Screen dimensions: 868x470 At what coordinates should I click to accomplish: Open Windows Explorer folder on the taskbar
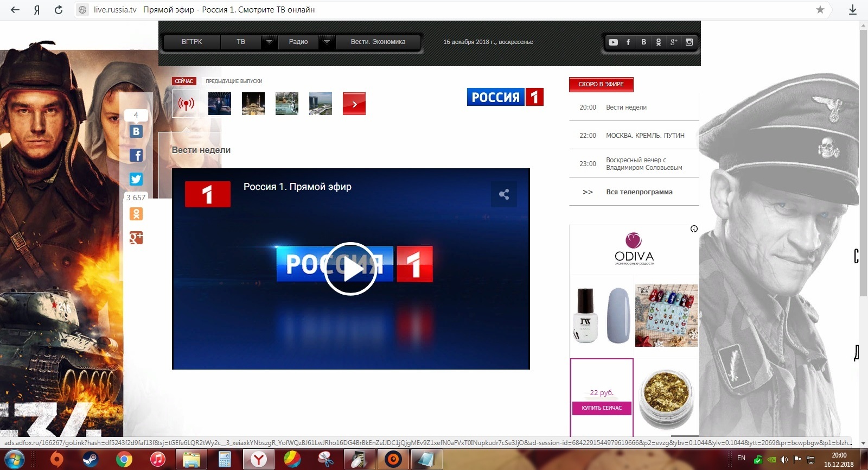[191, 460]
